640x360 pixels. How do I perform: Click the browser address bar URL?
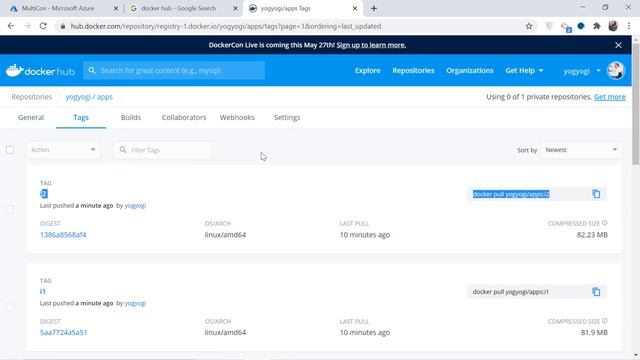coord(226,26)
